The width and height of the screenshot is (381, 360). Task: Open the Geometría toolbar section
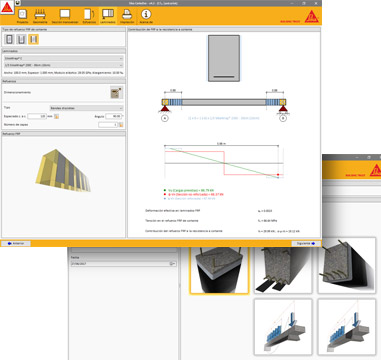pyautogui.click(x=40, y=16)
